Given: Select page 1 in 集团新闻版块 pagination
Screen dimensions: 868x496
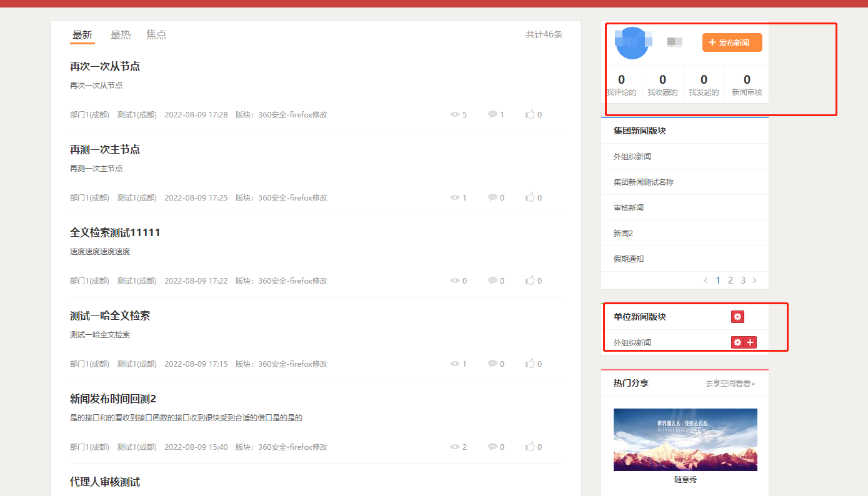Looking at the screenshot, I should coord(718,280).
